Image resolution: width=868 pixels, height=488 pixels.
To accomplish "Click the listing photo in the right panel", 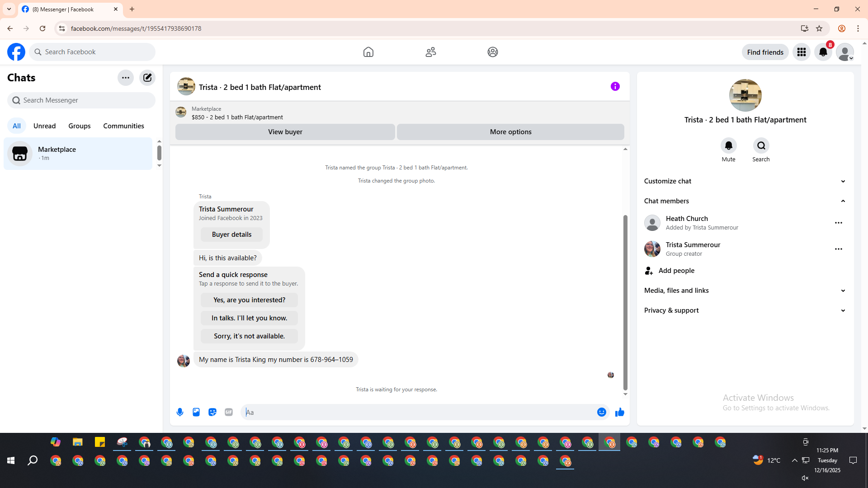I will [x=745, y=95].
